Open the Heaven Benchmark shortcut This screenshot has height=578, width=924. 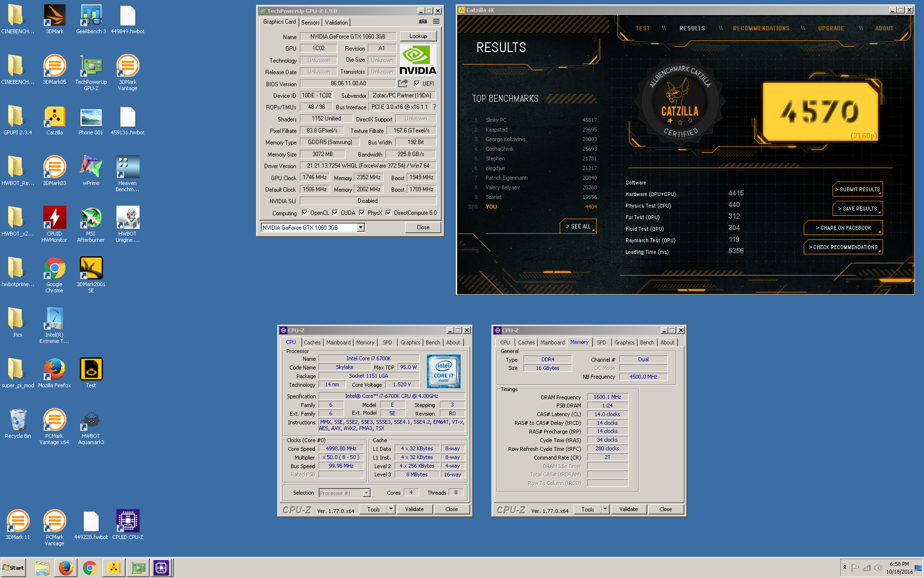(128, 174)
